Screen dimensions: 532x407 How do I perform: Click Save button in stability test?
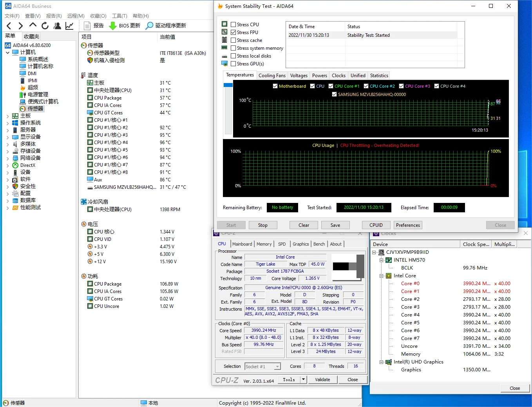[335, 225]
